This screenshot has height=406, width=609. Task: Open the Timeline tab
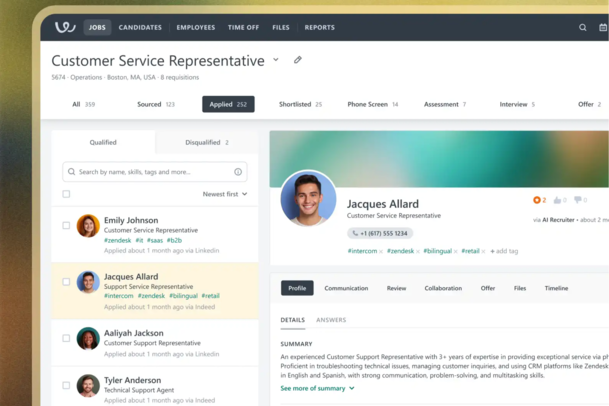(x=557, y=288)
